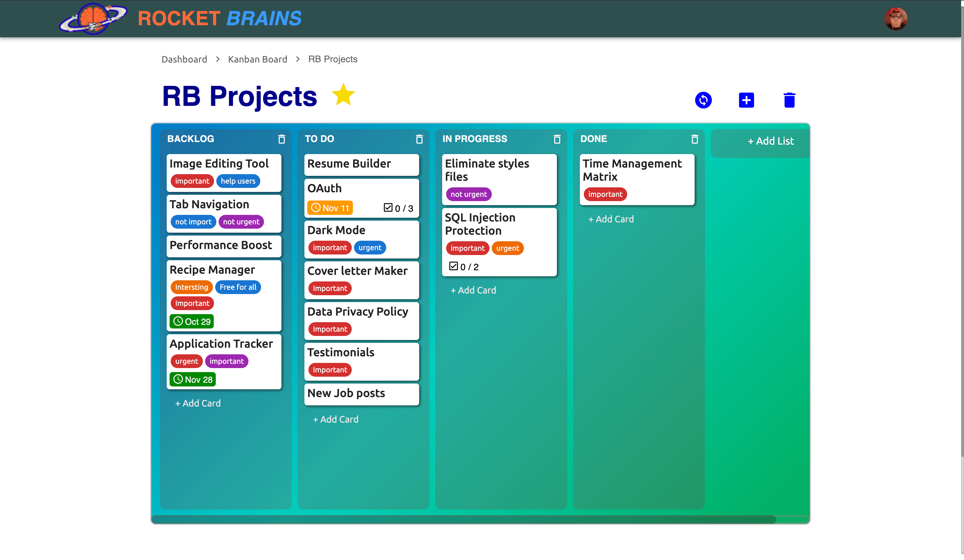Open the user avatar menu
Image resolution: width=964 pixels, height=560 pixels.
point(895,18)
